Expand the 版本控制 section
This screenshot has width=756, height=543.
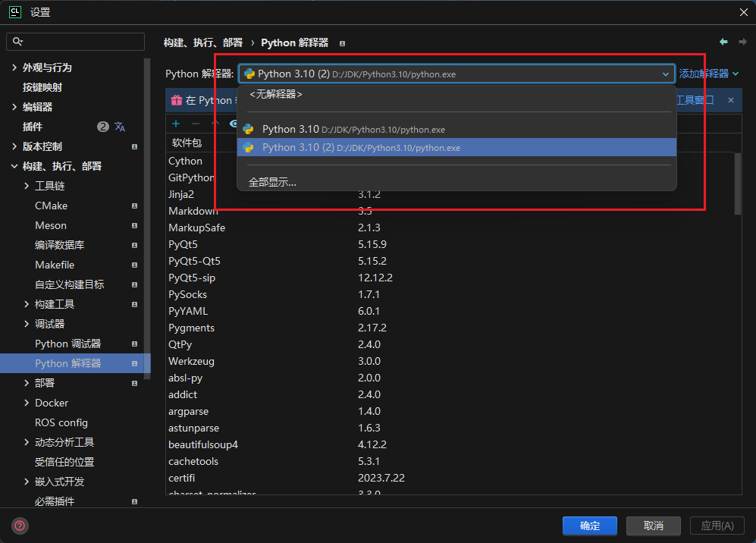point(14,146)
